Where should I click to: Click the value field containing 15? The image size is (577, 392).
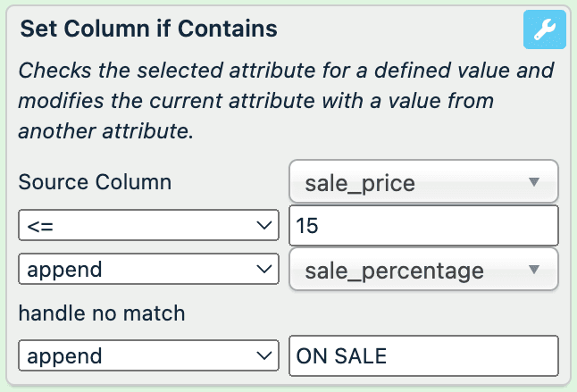coord(424,226)
